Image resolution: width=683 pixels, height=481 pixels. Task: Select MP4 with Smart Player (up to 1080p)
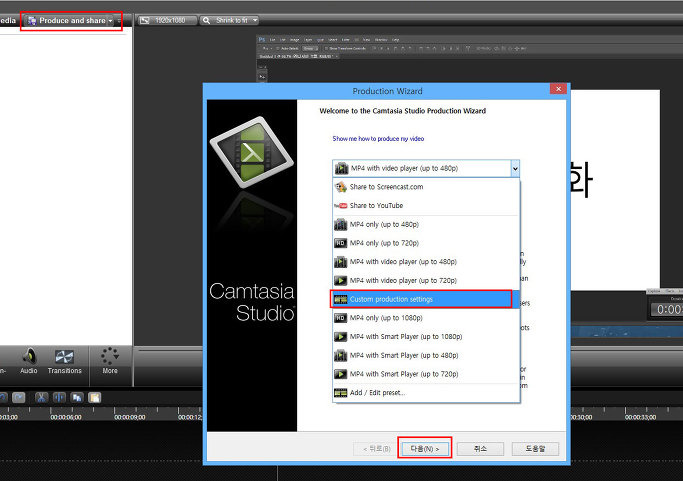426,337
